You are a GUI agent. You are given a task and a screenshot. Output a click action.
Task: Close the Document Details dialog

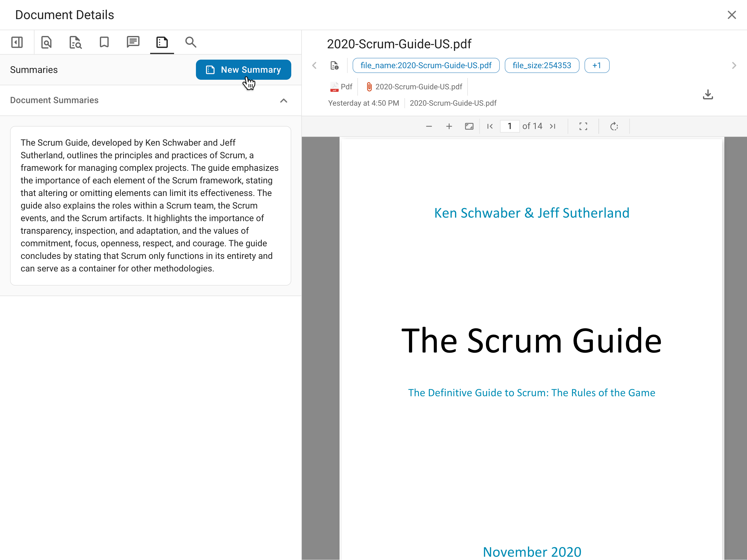731,15
